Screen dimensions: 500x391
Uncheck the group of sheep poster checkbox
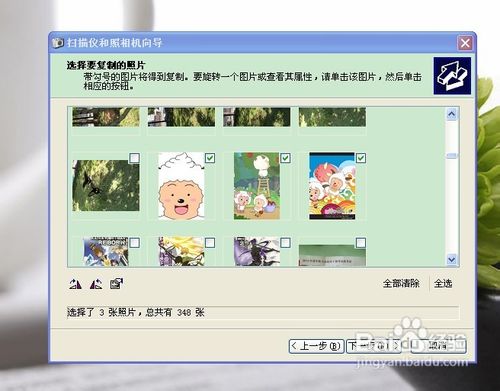coord(361,158)
